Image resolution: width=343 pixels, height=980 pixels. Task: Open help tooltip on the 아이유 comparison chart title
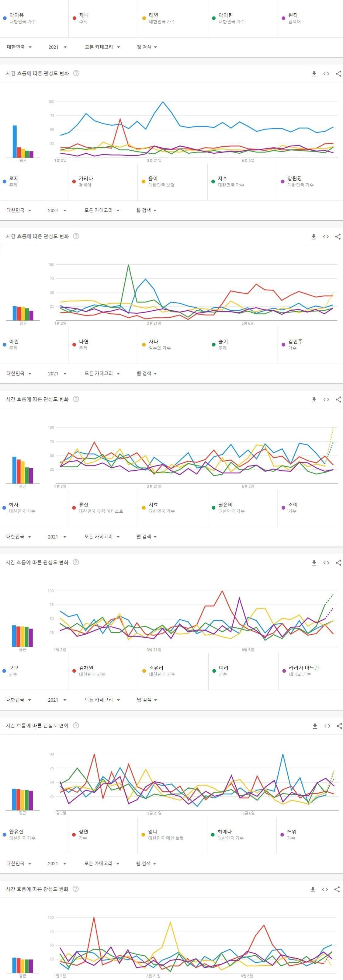(x=76, y=73)
